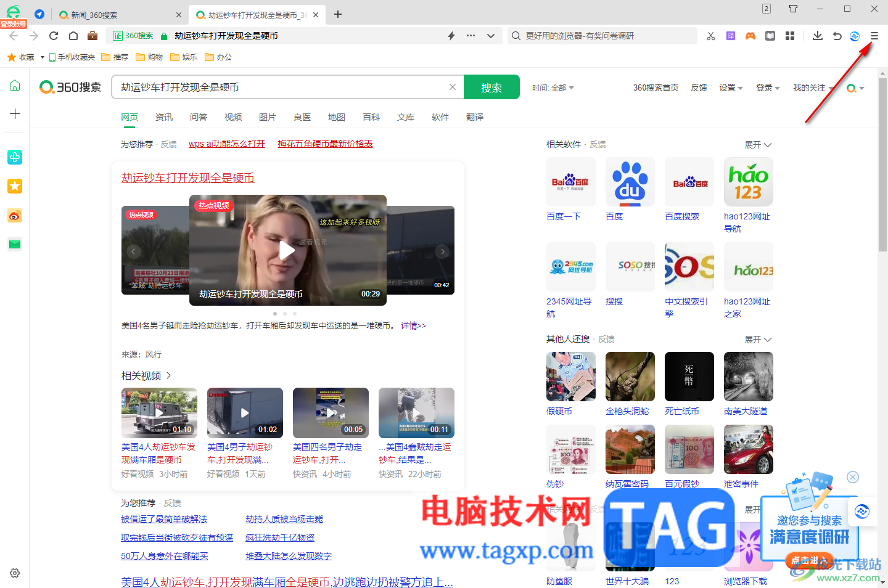The height and width of the screenshot is (588, 888).
Task: Open the four-squares apps grid icon
Action: [790, 36]
